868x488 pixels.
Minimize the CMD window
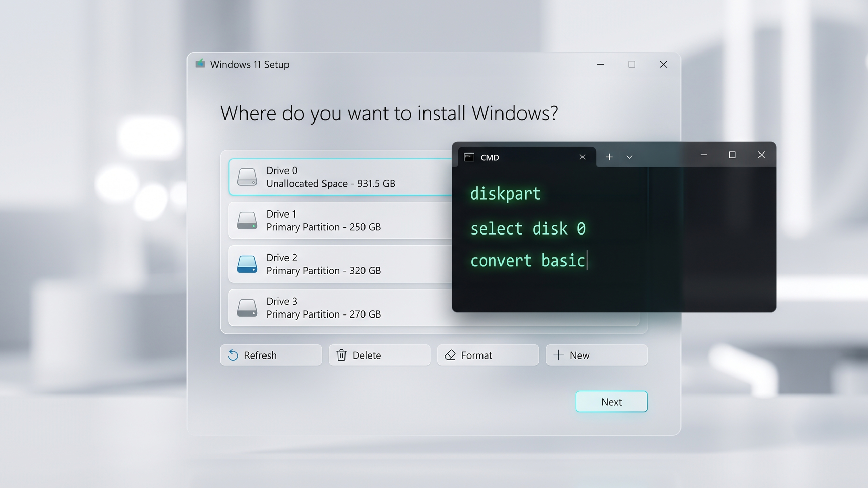point(704,155)
